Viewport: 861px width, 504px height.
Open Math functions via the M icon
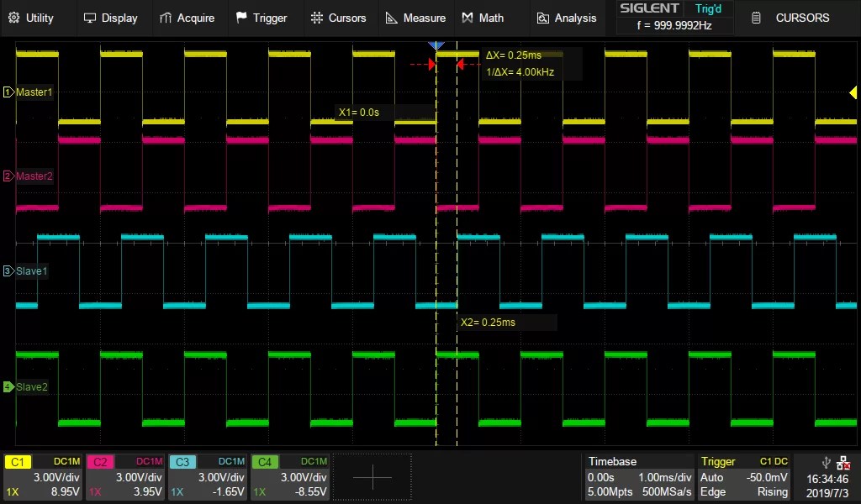click(x=467, y=17)
